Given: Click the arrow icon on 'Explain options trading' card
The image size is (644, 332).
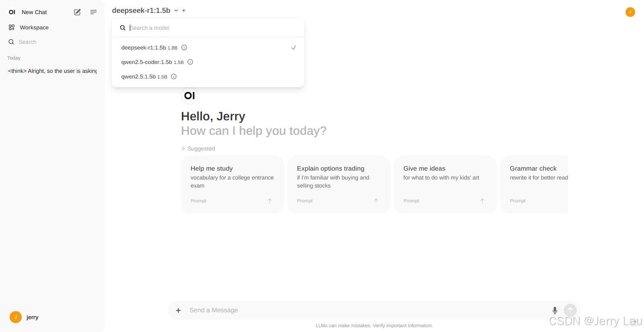Looking at the screenshot, I should point(376,201).
